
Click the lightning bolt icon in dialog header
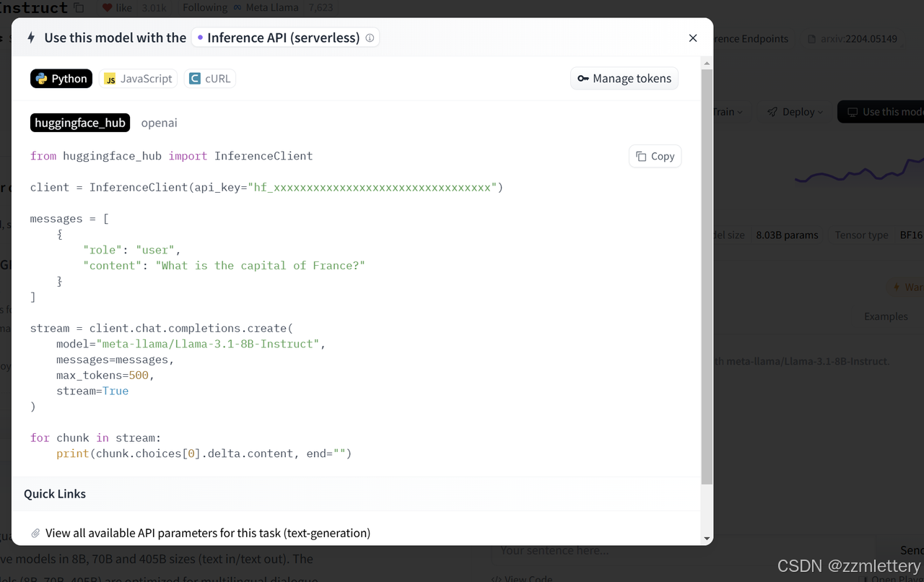pos(31,38)
